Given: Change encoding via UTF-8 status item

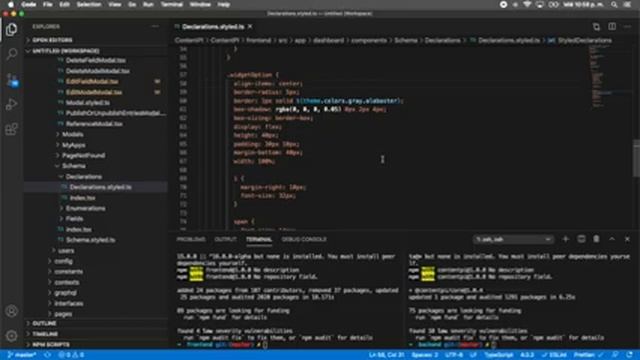Looking at the screenshot, I should (x=454, y=355).
